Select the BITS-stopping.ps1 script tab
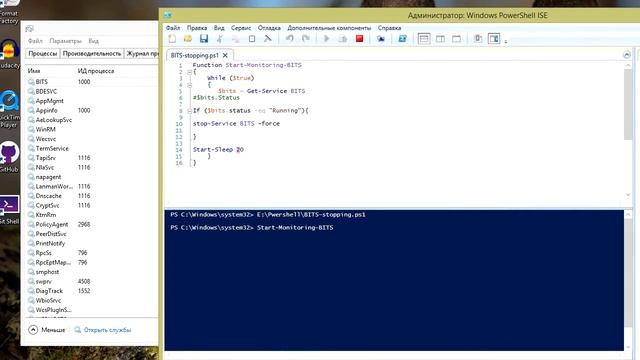Viewport: 640px width, 360px height. 195,55
